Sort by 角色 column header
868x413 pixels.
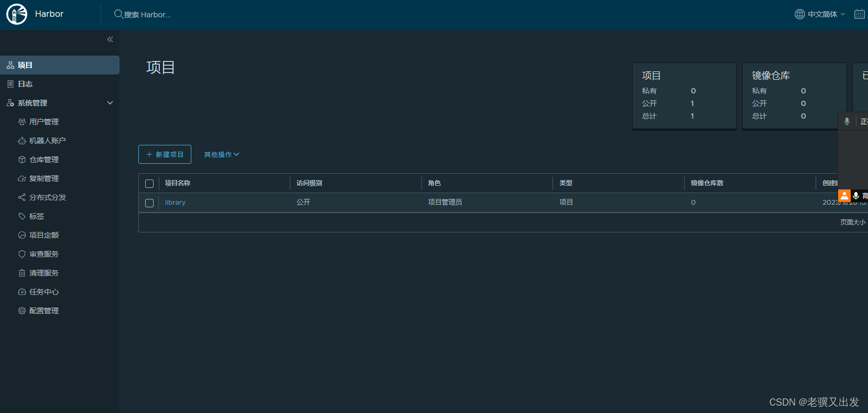(x=434, y=183)
